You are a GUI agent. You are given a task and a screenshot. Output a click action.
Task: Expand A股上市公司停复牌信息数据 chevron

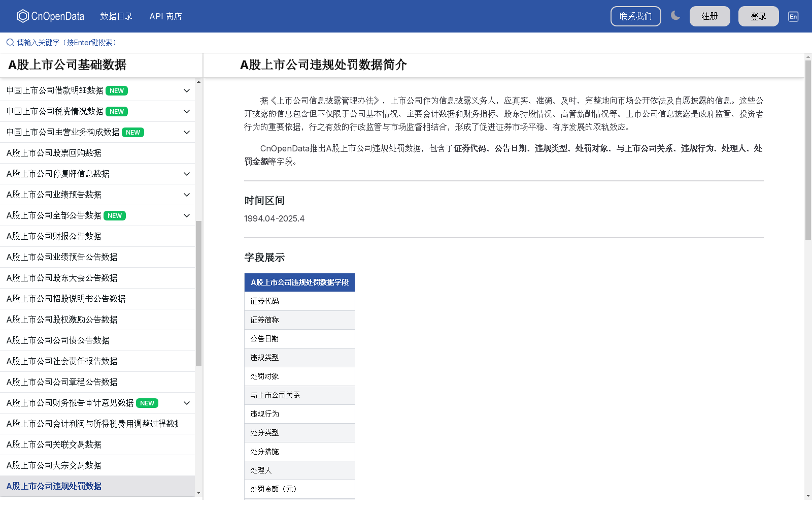click(187, 174)
